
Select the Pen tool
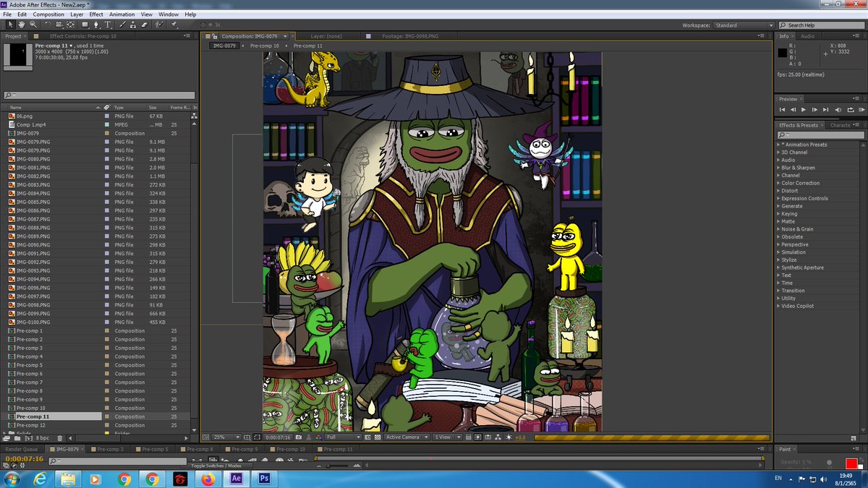pos(96,25)
